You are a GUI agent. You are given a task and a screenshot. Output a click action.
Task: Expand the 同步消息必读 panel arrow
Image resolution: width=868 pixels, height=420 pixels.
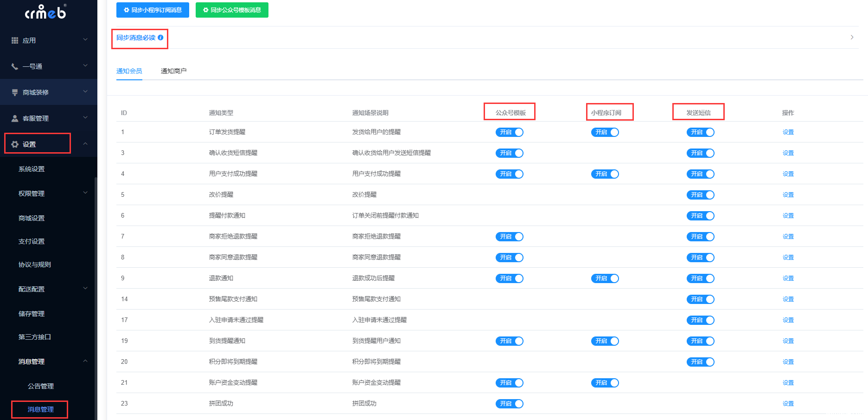[x=852, y=37]
